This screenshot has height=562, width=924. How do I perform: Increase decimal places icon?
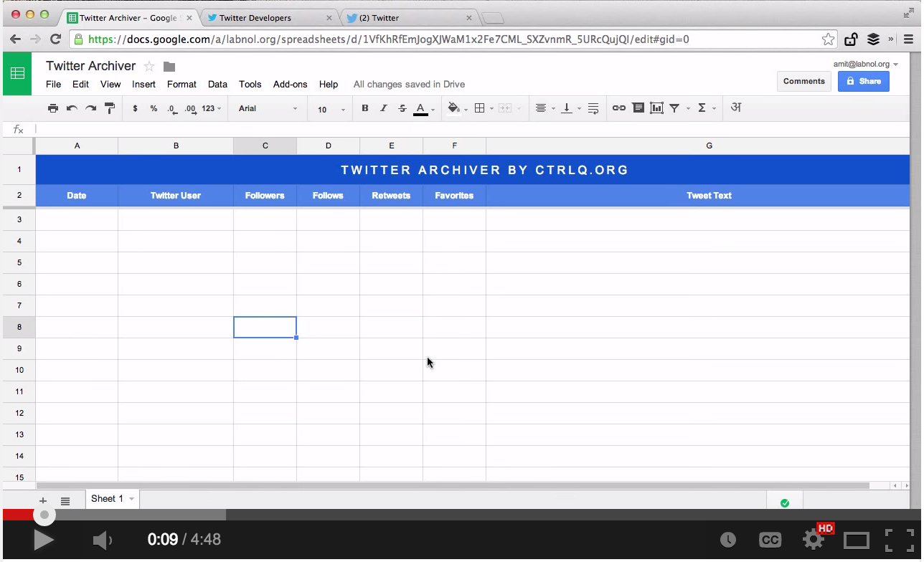coord(190,108)
